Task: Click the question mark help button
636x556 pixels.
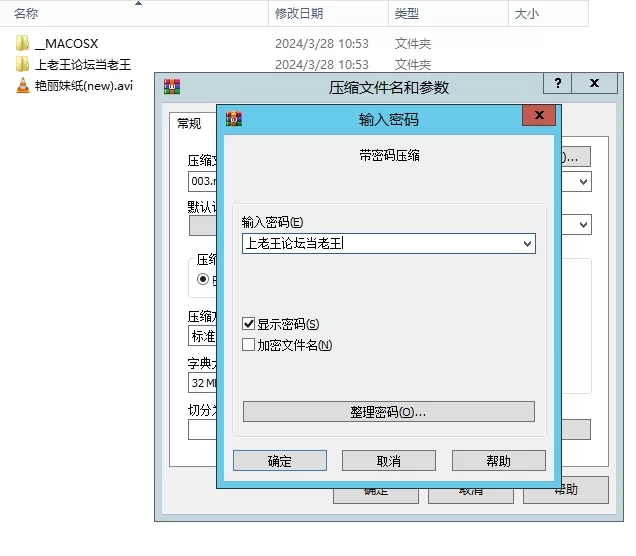Action: pos(557,84)
